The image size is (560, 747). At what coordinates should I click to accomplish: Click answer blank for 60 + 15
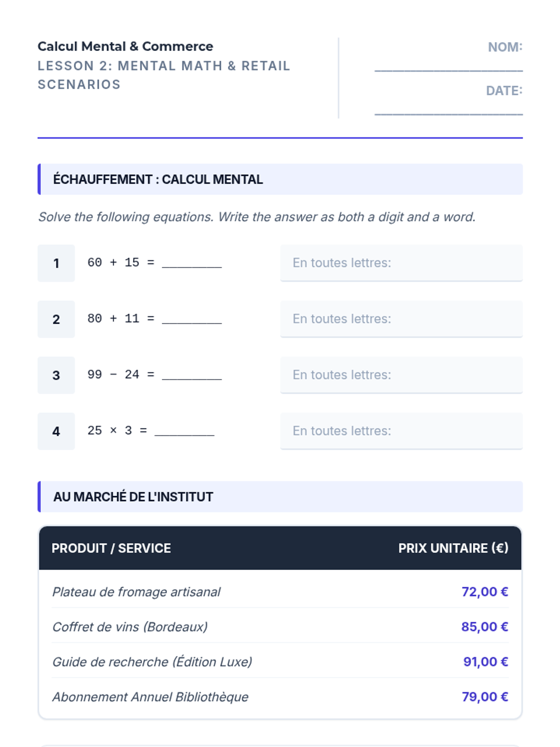[192, 263]
